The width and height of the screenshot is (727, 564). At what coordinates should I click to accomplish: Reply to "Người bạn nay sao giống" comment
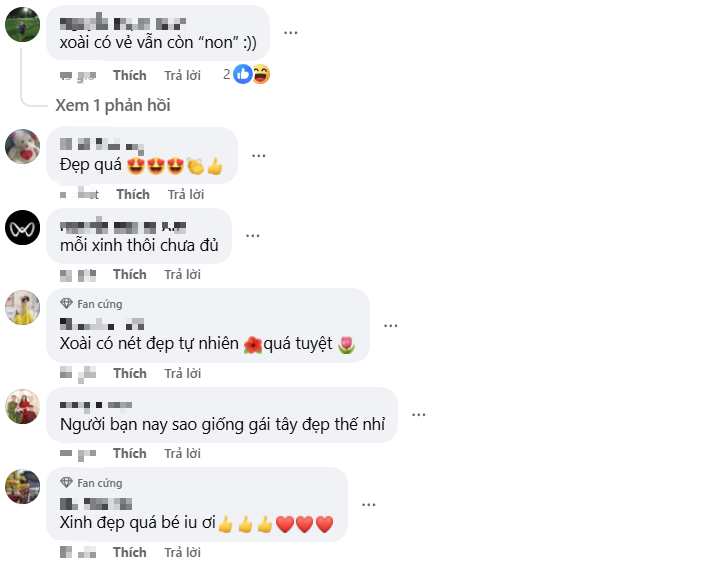click(182, 453)
